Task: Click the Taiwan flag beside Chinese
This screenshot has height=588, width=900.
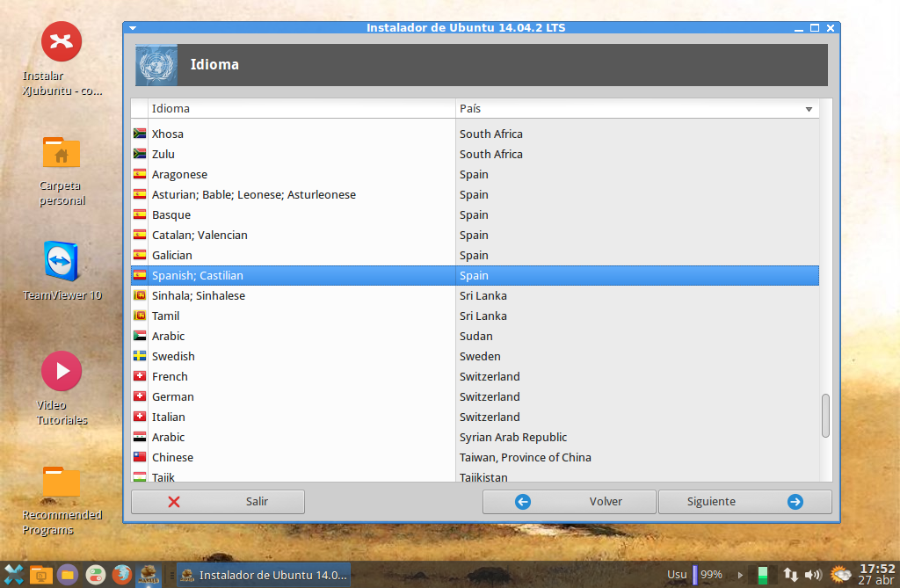Action: tap(140, 456)
